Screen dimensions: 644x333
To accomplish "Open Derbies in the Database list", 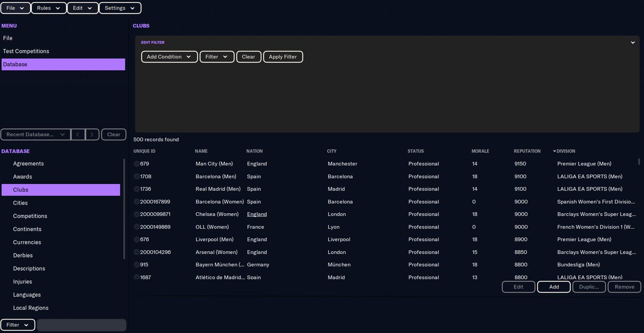I will click(61, 256).
